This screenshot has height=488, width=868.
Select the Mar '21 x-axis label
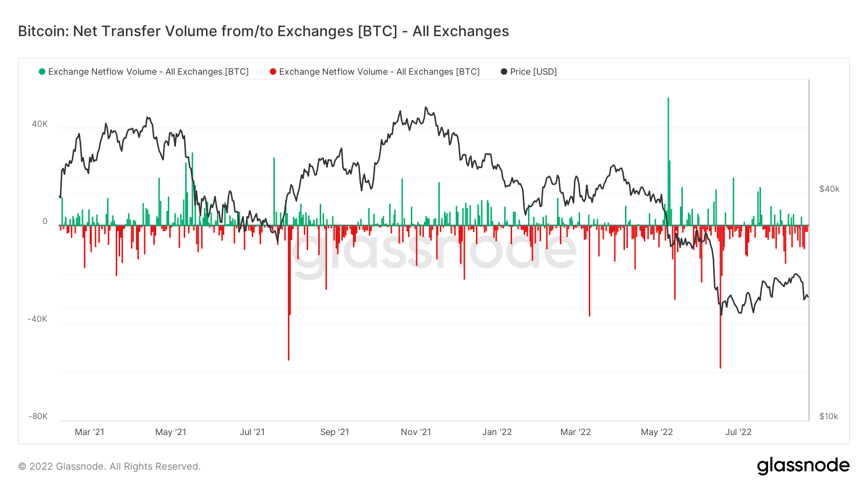click(x=89, y=432)
